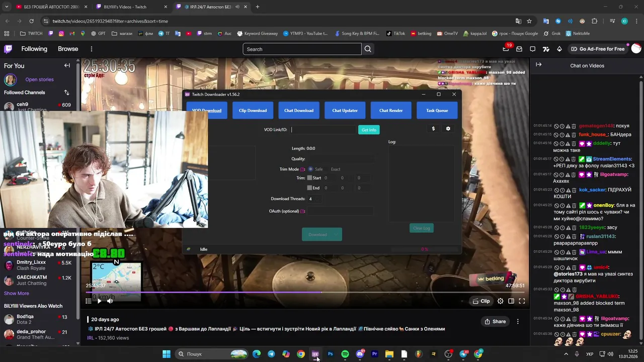The height and width of the screenshot is (362, 644).
Task: Bookmark this page with the star icon
Action: coord(529,21)
